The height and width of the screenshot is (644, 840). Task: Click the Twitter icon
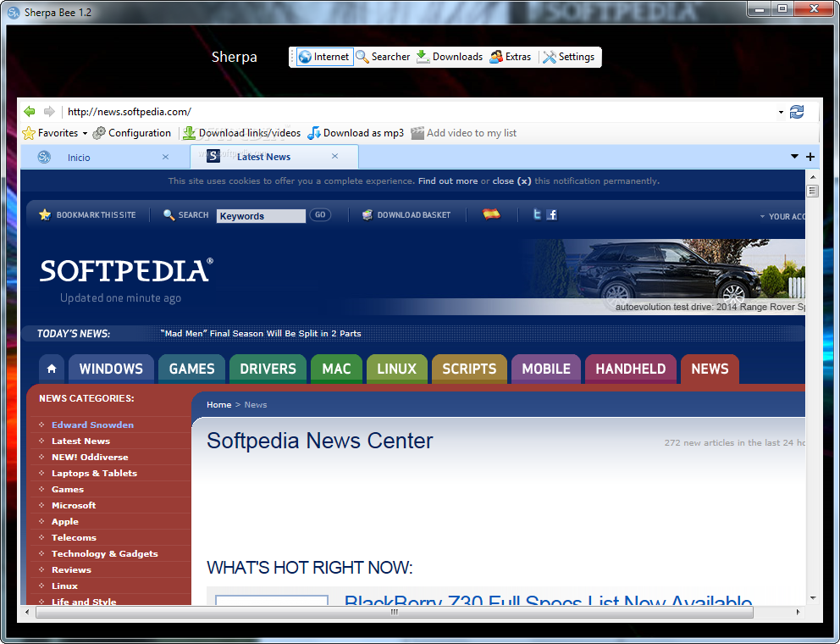(537, 214)
